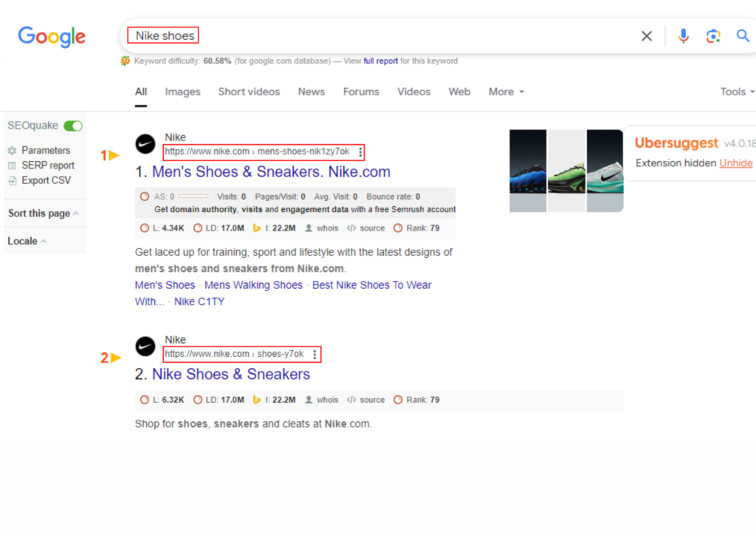Screen dimensions: 756x535
Task: Expand the Locale section
Action: (x=27, y=241)
